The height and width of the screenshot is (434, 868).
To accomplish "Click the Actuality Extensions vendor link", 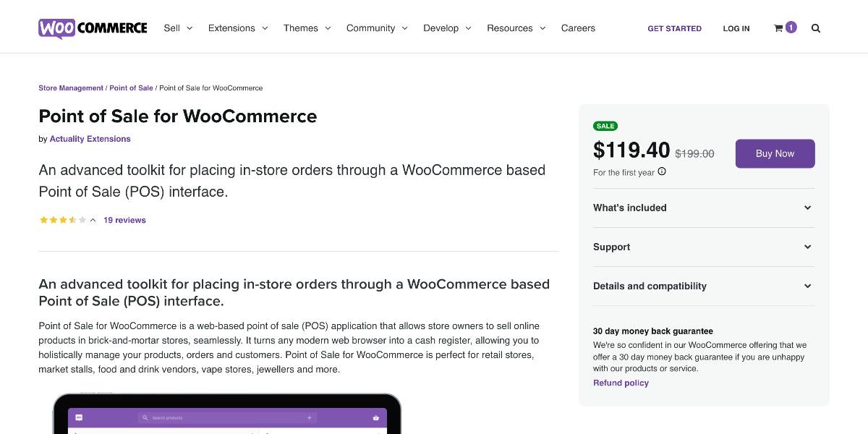I will tap(90, 139).
